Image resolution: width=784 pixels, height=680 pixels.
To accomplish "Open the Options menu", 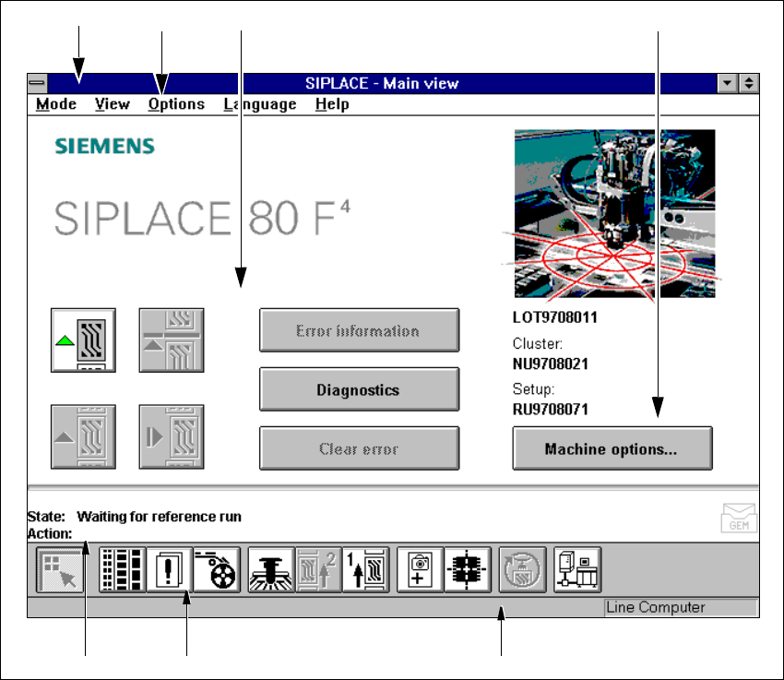I will [176, 104].
